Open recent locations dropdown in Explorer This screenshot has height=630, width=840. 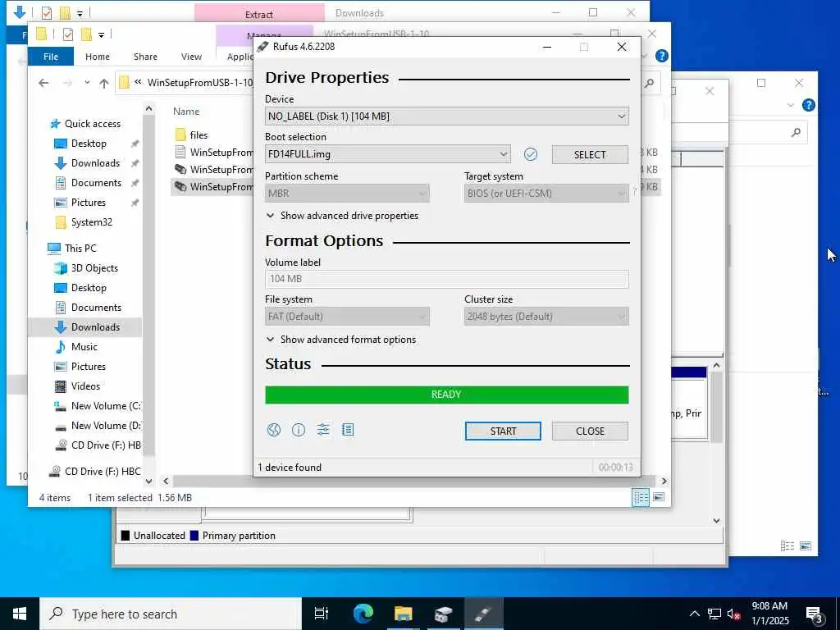tap(87, 83)
